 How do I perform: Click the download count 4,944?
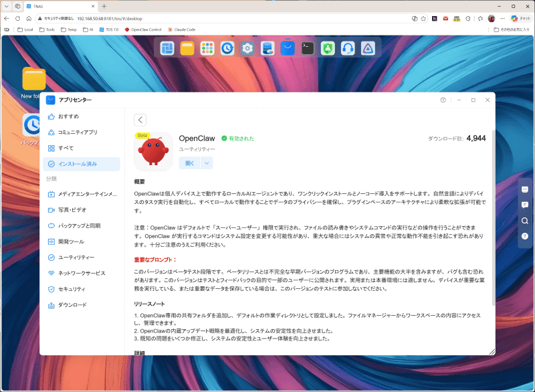click(x=476, y=138)
